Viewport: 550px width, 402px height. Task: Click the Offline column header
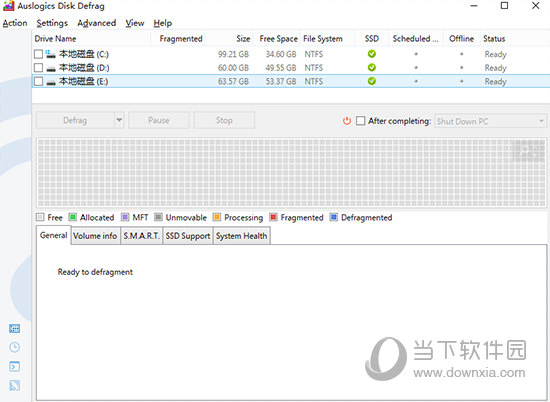coord(461,39)
